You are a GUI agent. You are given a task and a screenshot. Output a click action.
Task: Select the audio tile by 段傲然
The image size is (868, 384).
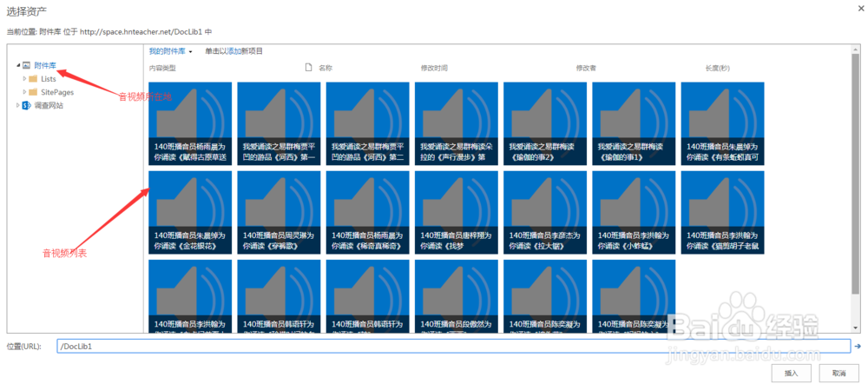[457, 296]
